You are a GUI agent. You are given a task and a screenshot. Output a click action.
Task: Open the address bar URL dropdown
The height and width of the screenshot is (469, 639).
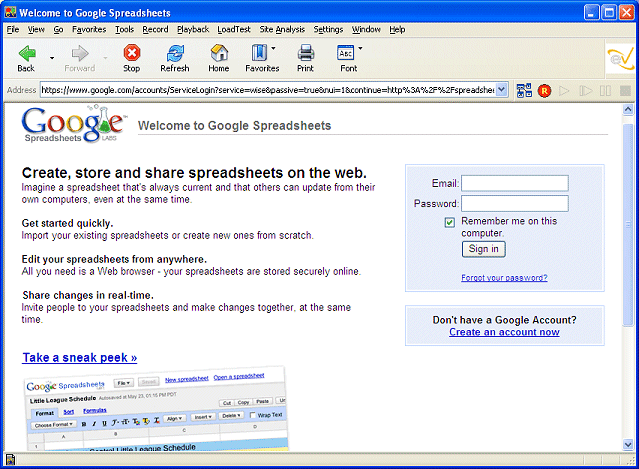coord(502,89)
